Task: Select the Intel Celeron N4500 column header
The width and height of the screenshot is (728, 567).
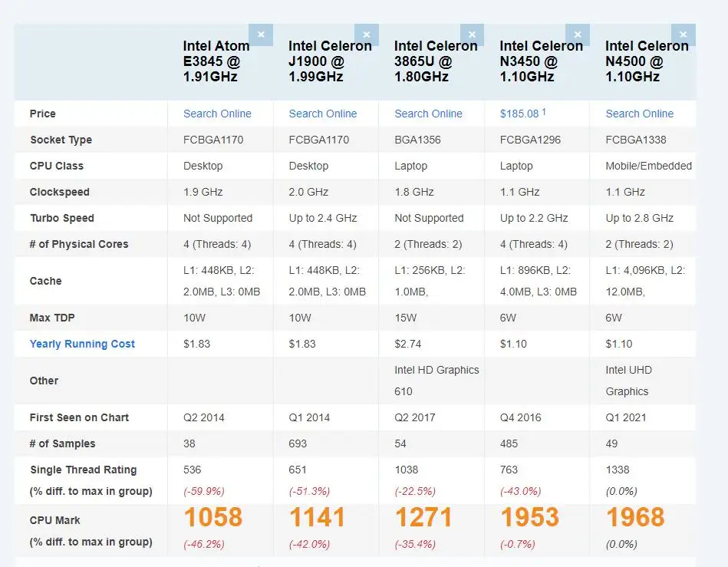Action: pos(645,58)
